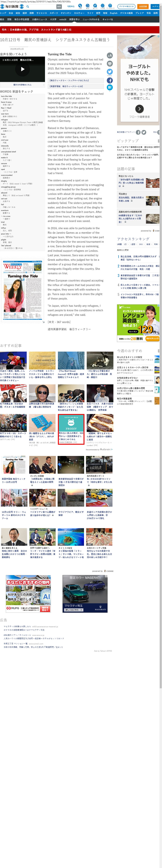Open キャンパる sub-navigation item

(x=108, y=20)
